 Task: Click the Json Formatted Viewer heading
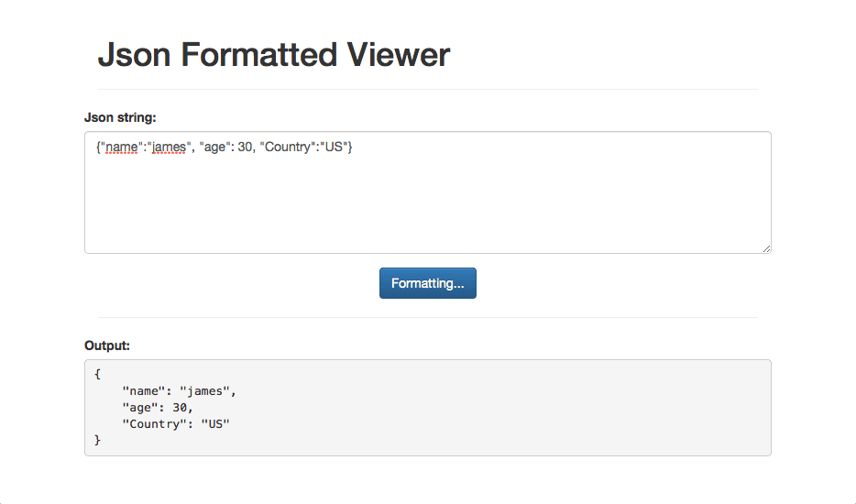tap(274, 55)
